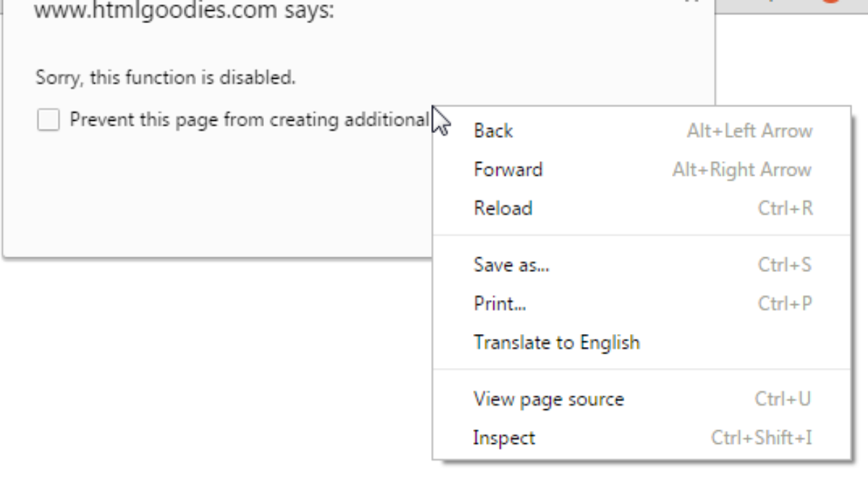Screen dimensions: 868x488
Task: Click the 'Sorry, this function is disabled.' message
Action: (x=166, y=77)
